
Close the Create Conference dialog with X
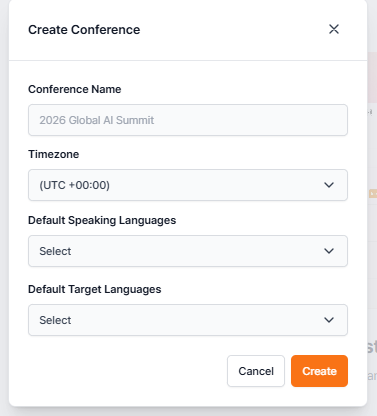(x=334, y=29)
